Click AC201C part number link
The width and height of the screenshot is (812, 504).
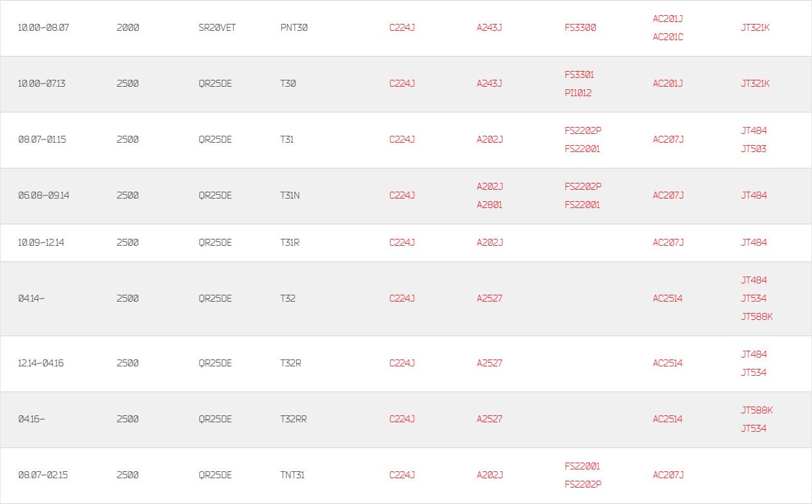(x=668, y=37)
